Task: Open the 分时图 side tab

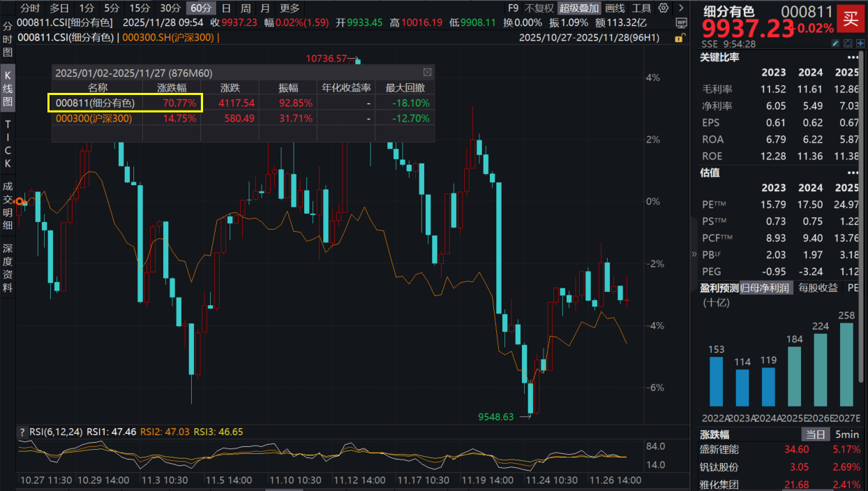Action: click(8, 39)
